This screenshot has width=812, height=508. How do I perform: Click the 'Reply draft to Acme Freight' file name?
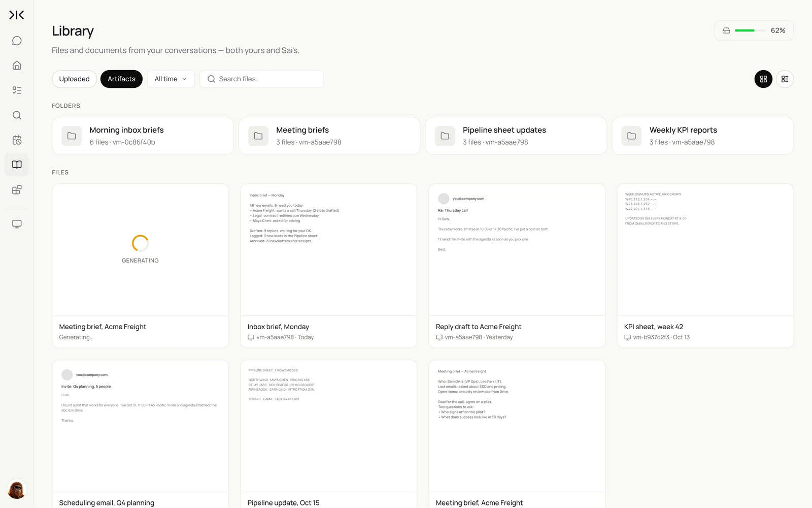[x=479, y=327]
